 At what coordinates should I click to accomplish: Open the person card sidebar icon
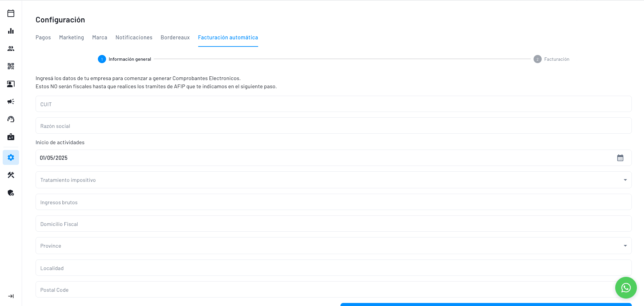tap(11, 84)
